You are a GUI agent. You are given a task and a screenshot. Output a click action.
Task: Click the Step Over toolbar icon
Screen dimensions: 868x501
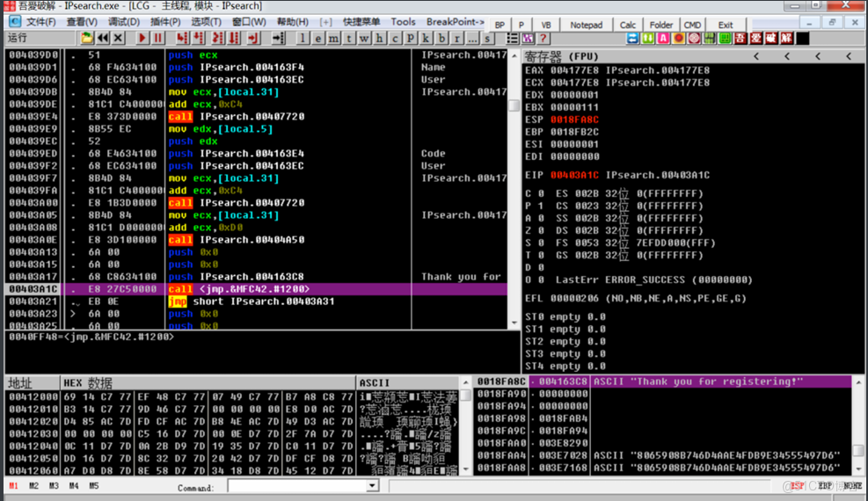pos(198,38)
